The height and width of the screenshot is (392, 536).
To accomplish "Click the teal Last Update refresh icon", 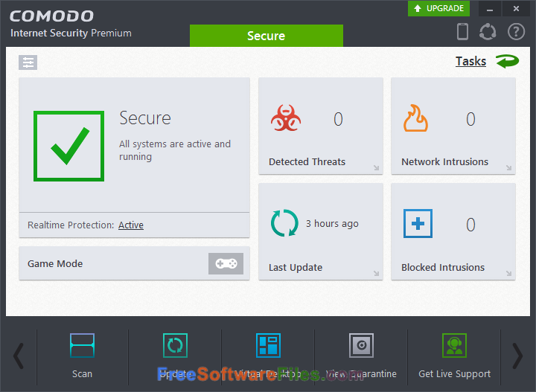I will (x=284, y=223).
